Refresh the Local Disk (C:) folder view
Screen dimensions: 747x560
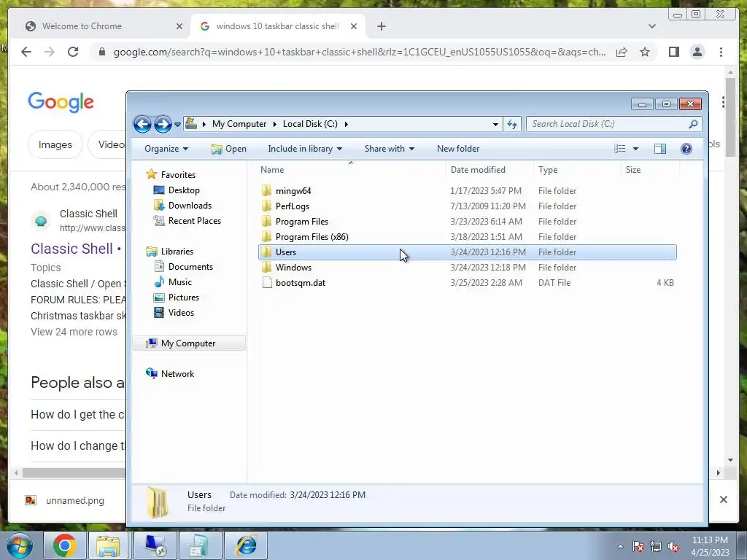pos(512,124)
